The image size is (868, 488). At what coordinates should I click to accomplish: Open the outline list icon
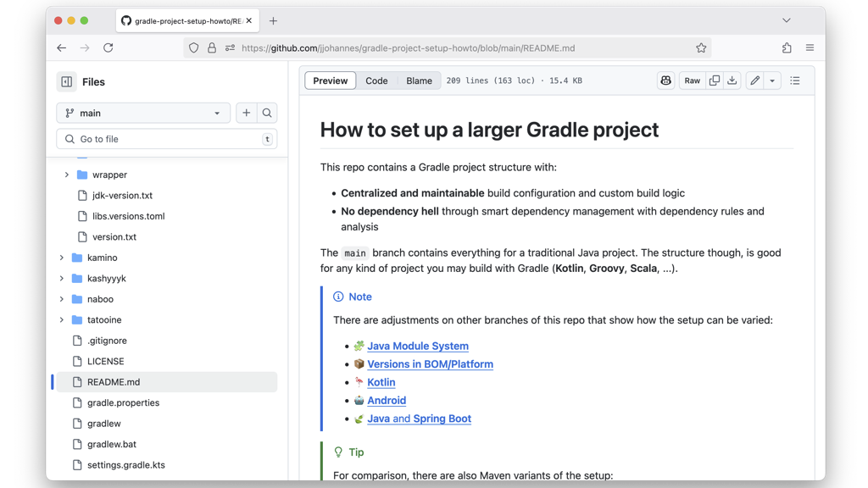tap(795, 80)
